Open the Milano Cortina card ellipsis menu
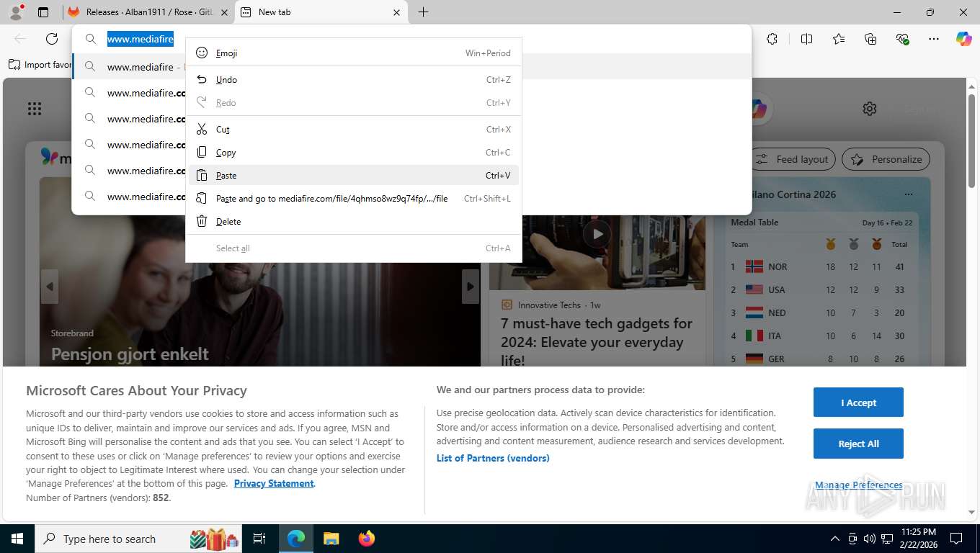This screenshot has width=980, height=553. (909, 194)
